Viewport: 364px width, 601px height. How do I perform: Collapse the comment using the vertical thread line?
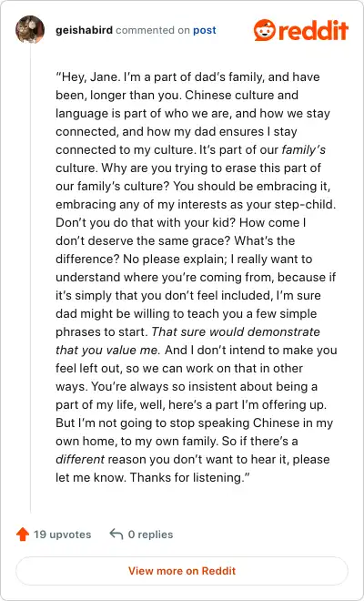pyautogui.click(x=30, y=279)
